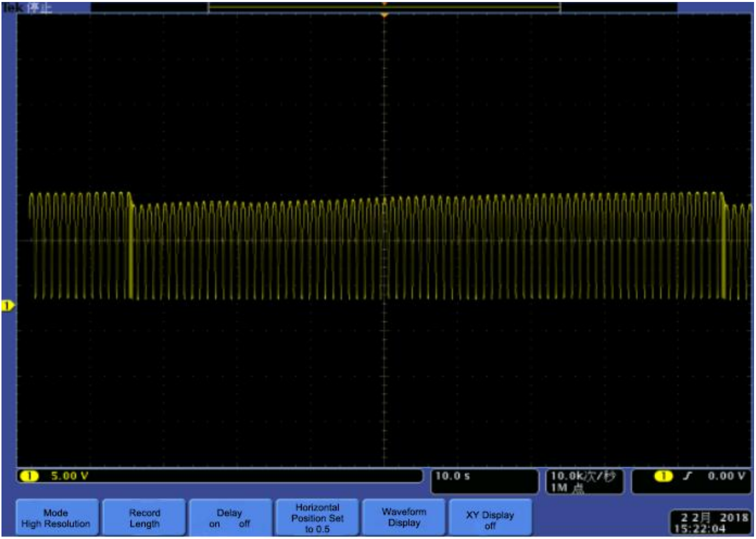The image size is (756, 539).
Task: Open the Record Length setting
Action: point(145,518)
